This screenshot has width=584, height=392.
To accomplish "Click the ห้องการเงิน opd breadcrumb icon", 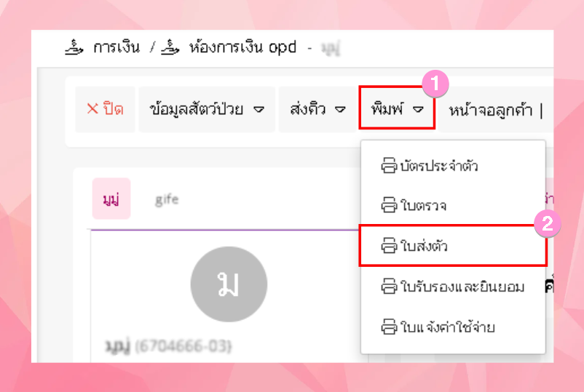I will coord(170,48).
